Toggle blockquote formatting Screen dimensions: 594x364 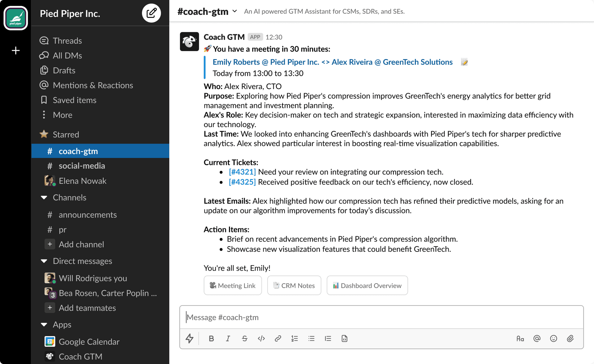[328, 338]
